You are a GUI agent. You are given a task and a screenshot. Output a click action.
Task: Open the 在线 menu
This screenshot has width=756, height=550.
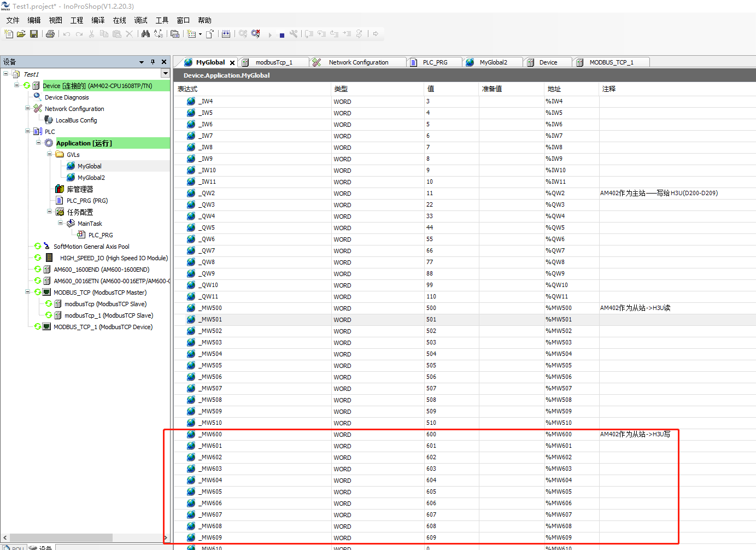click(120, 20)
